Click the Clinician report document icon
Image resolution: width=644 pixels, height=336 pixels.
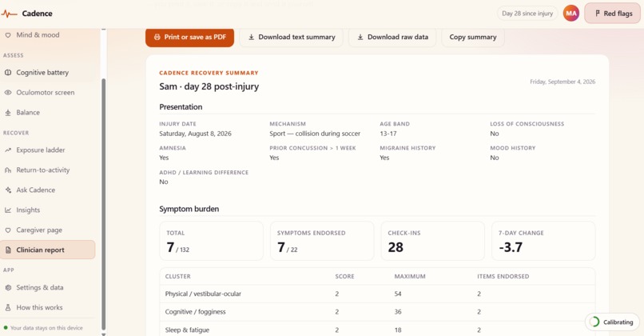click(x=8, y=250)
